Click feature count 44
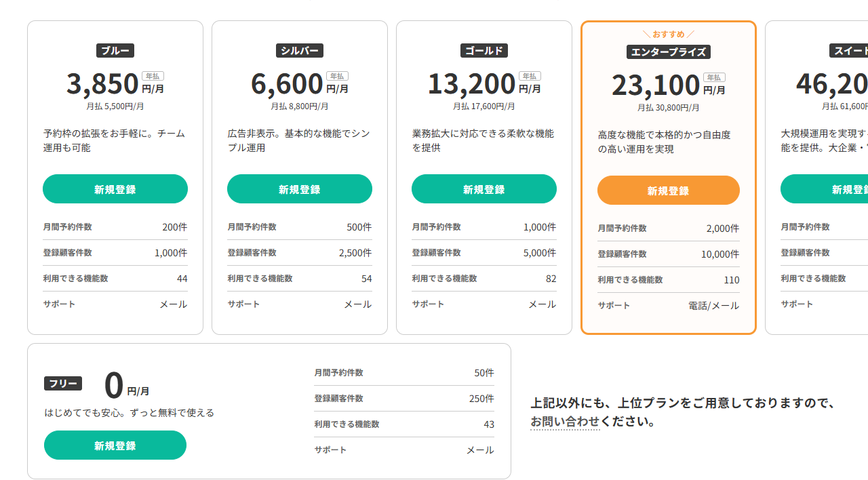 [182, 279]
